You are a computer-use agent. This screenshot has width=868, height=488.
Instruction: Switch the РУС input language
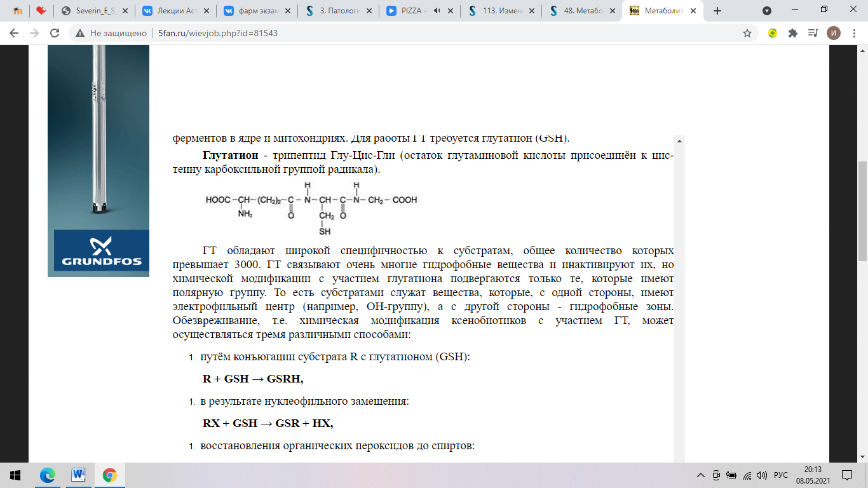[x=781, y=475]
